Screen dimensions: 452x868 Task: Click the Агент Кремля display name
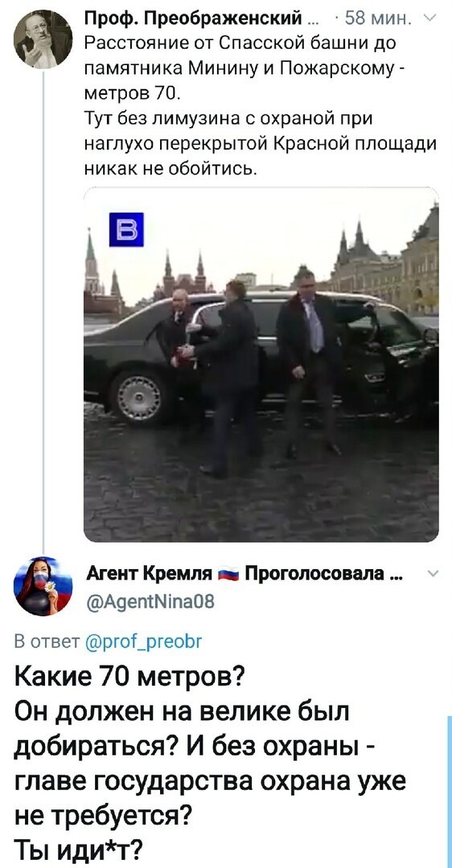145,574
